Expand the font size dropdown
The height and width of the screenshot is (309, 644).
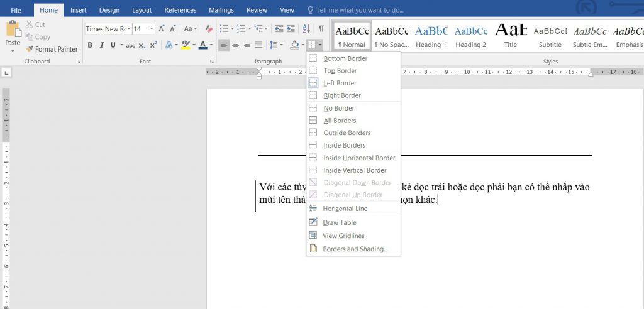pyautogui.click(x=152, y=29)
